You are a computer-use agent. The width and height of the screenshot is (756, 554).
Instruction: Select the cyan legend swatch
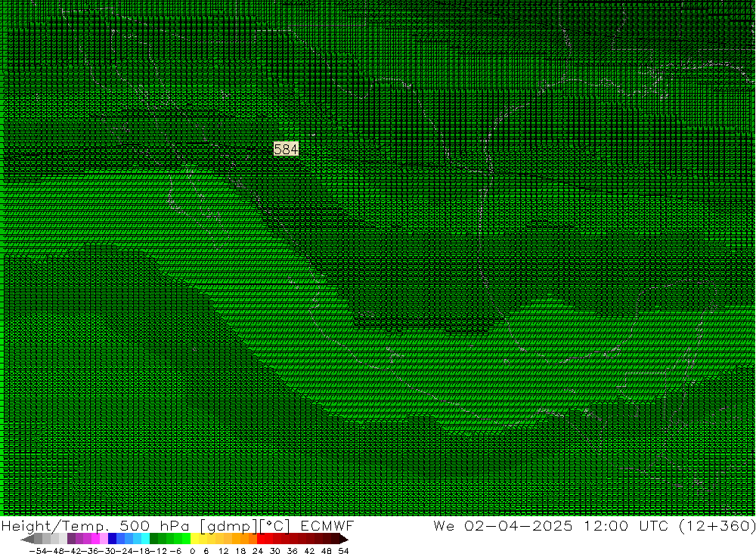click(x=145, y=539)
